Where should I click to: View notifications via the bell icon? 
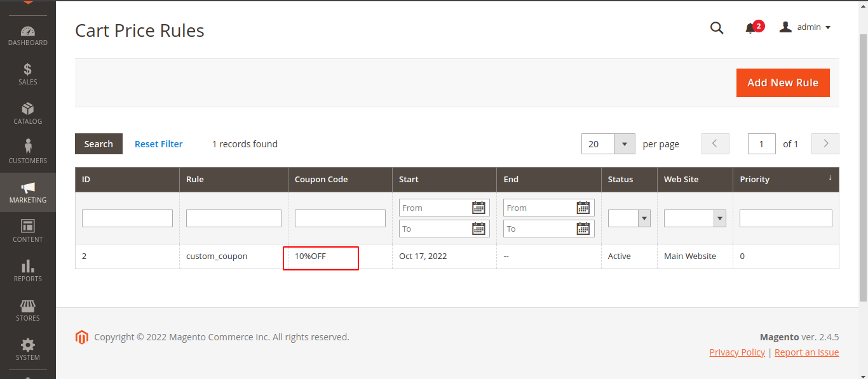click(x=751, y=28)
